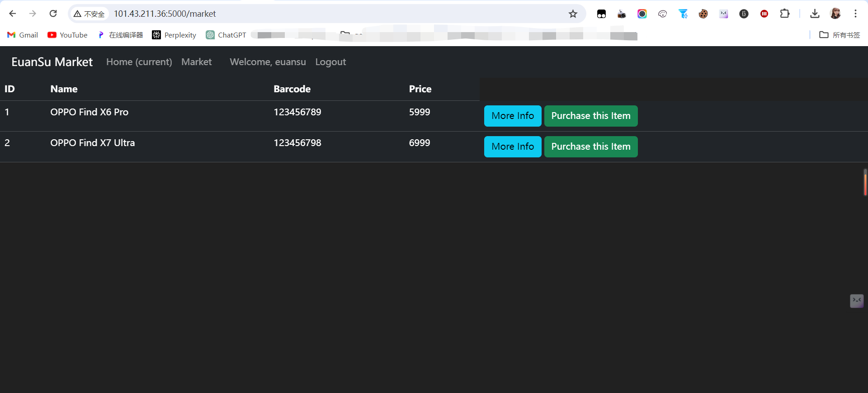Click the address bar URL
868x393 pixels.
click(x=165, y=14)
